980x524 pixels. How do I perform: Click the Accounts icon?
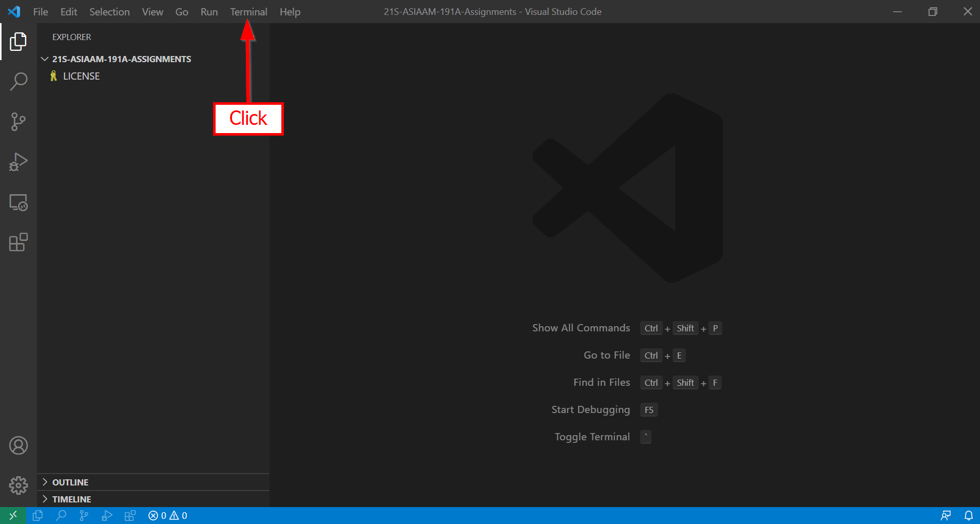[x=18, y=445]
